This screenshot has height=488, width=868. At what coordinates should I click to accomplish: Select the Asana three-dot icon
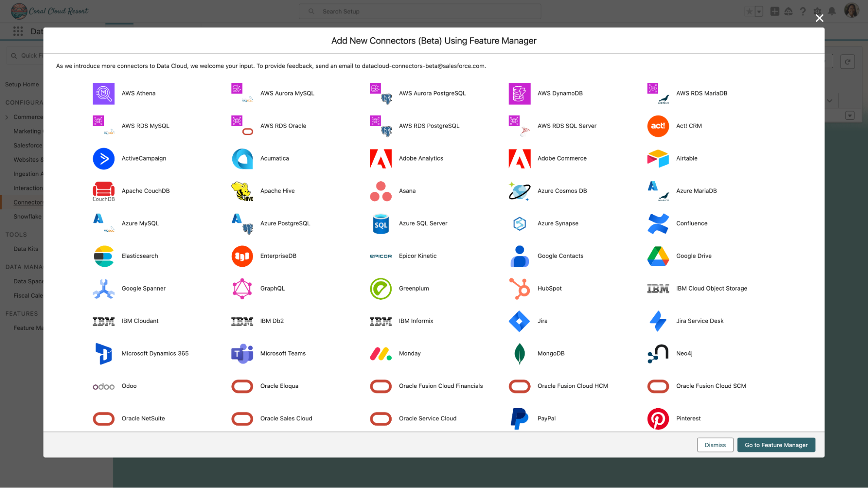(x=380, y=191)
